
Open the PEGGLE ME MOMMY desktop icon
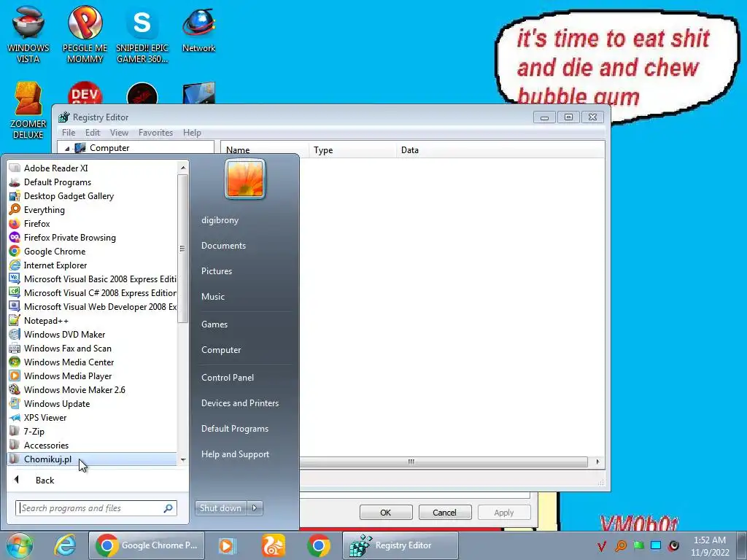click(x=85, y=34)
